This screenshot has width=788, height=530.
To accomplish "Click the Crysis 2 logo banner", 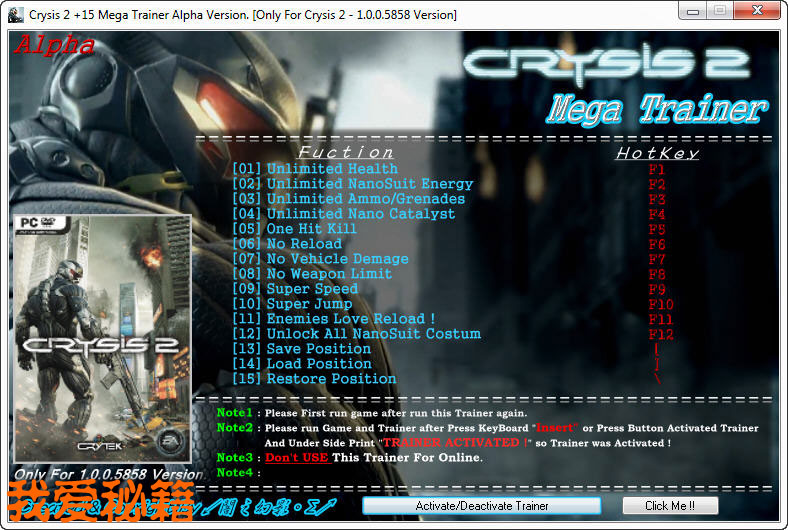I will [607, 63].
